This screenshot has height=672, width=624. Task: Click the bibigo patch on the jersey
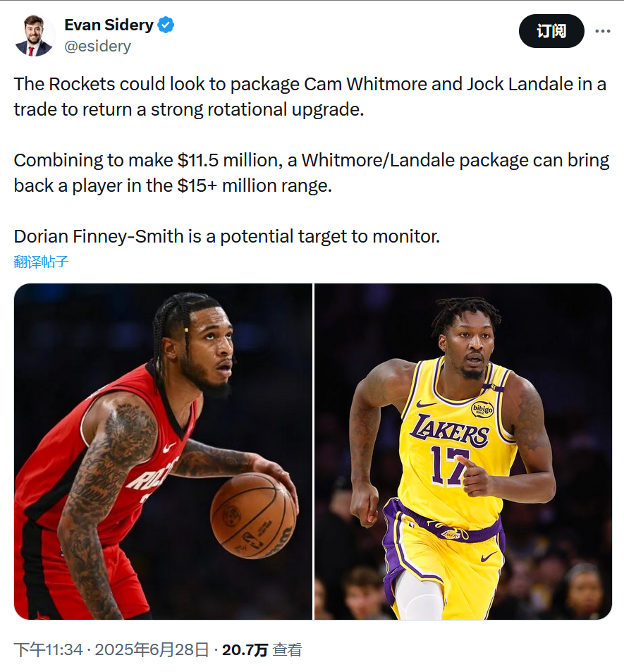pyautogui.click(x=482, y=409)
